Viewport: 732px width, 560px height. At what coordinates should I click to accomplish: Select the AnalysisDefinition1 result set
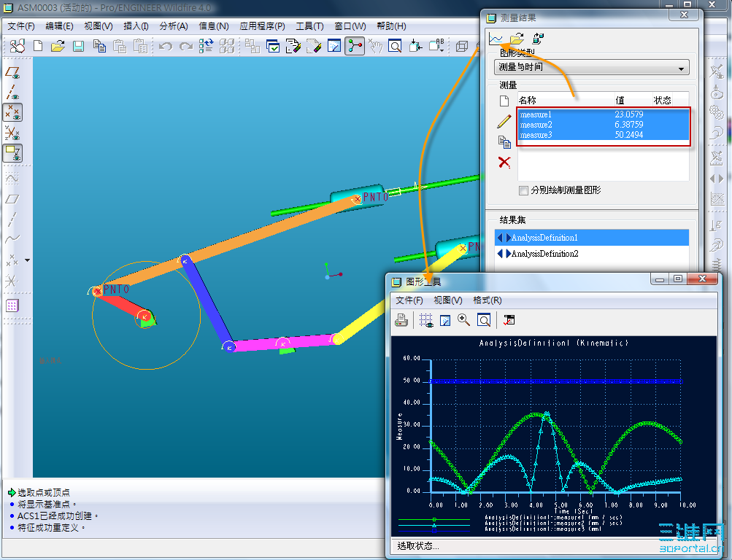click(591, 238)
